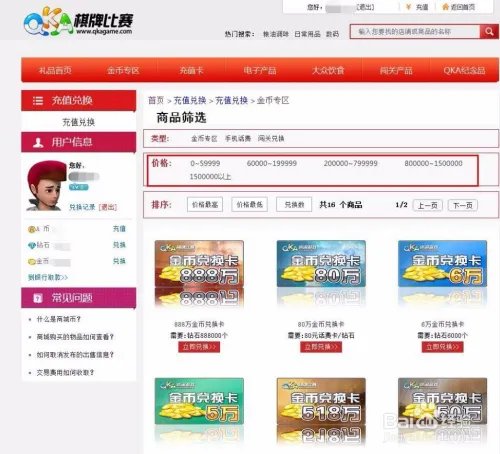This screenshot has width=500, height=454.
Task: Click the first 充值兑换 breadcrumb link
Action: pyautogui.click(x=190, y=100)
